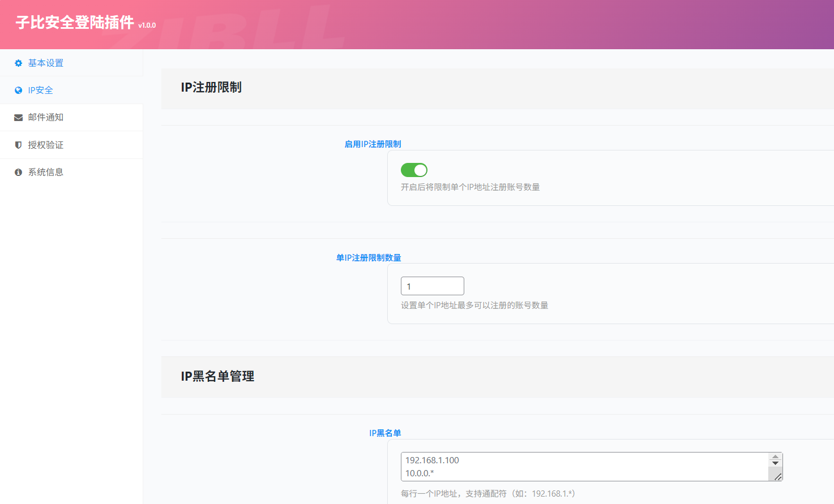834x504 pixels.
Task: Click the resize grip of the blacklist textarea
Action: tap(777, 478)
